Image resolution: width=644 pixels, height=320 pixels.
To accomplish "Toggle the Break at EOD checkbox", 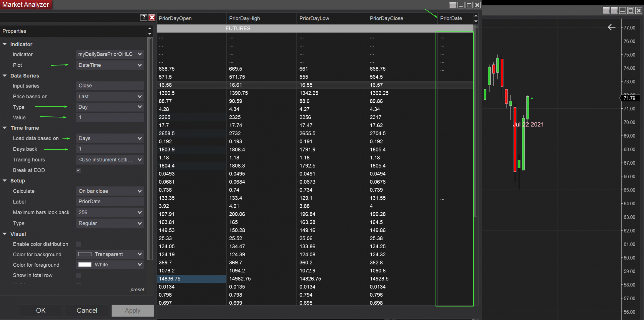I will point(78,170).
